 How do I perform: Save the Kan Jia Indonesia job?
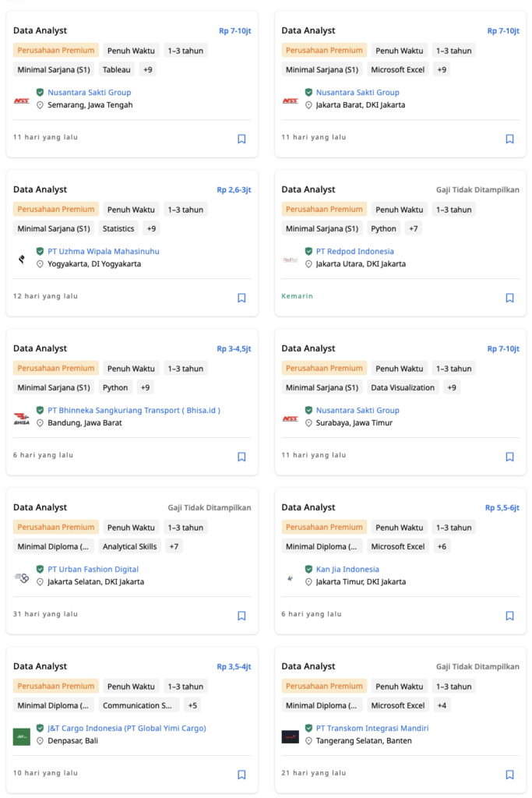pos(509,616)
